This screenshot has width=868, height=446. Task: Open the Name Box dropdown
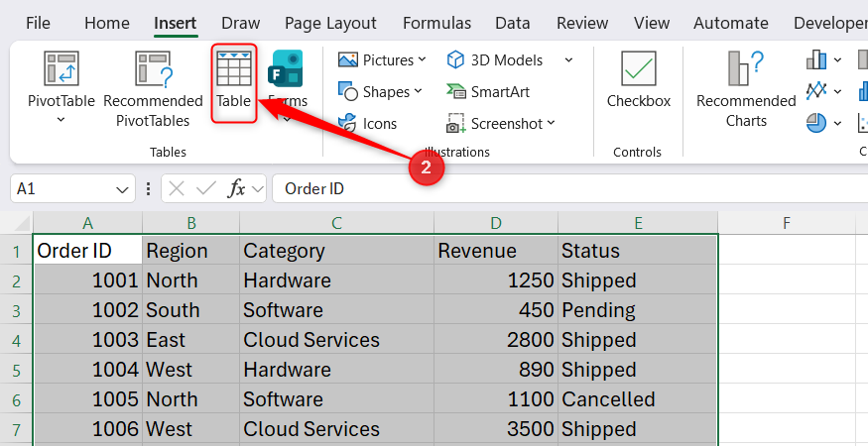click(122, 190)
